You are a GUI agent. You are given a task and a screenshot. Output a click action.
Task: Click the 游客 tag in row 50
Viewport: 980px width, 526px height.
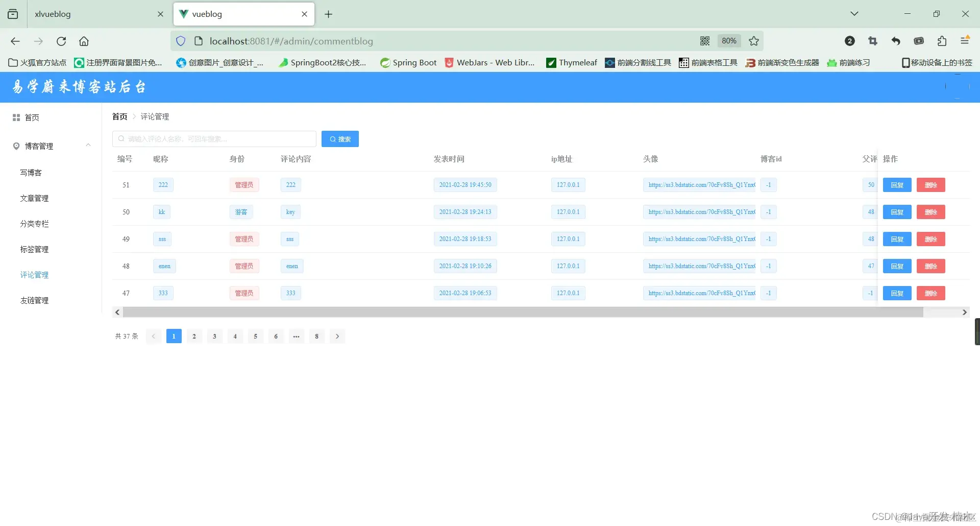point(241,212)
